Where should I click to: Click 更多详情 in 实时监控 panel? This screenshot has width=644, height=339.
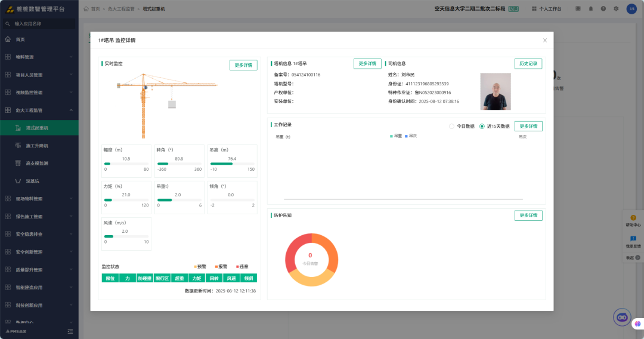click(243, 65)
